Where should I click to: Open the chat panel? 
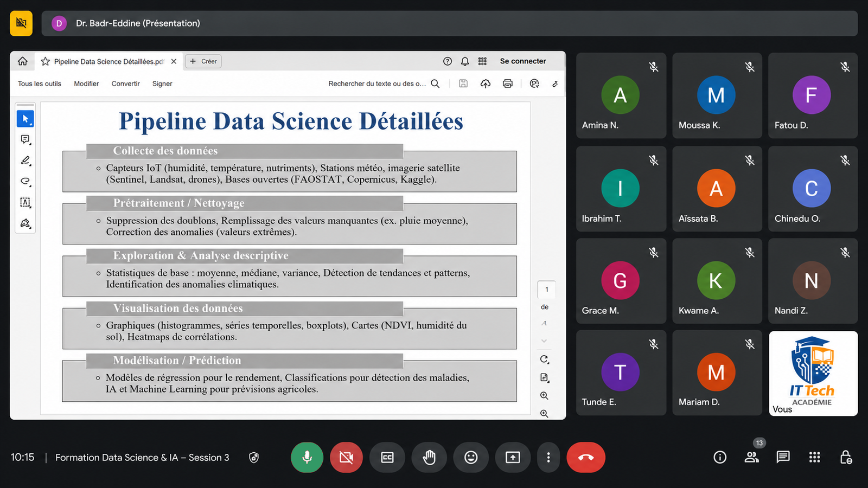point(783,458)
